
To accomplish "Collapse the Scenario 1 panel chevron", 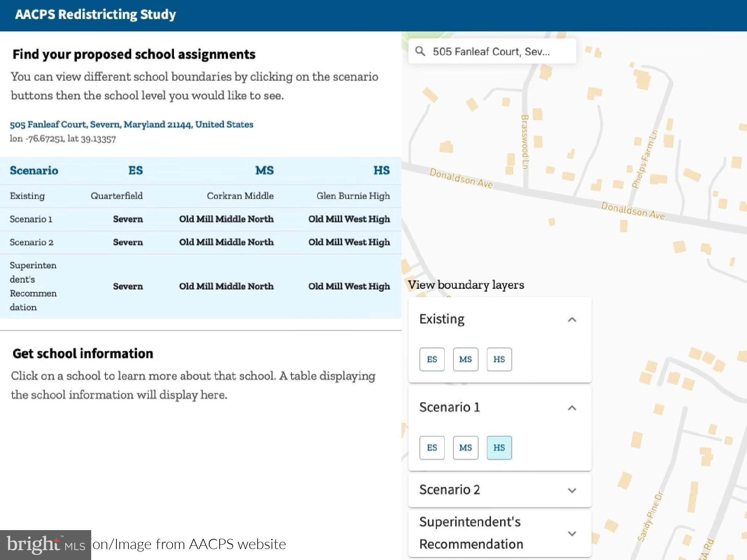I will [x=572, y=408].
